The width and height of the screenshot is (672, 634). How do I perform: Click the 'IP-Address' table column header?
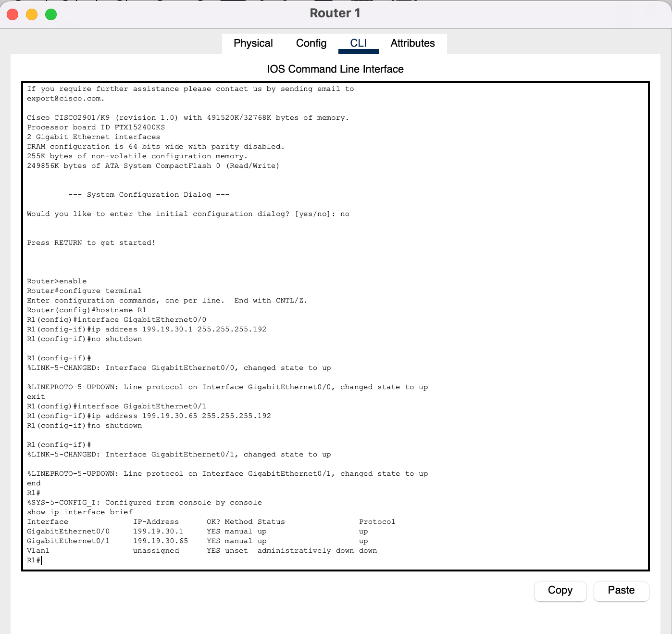[x=156, y=522]
